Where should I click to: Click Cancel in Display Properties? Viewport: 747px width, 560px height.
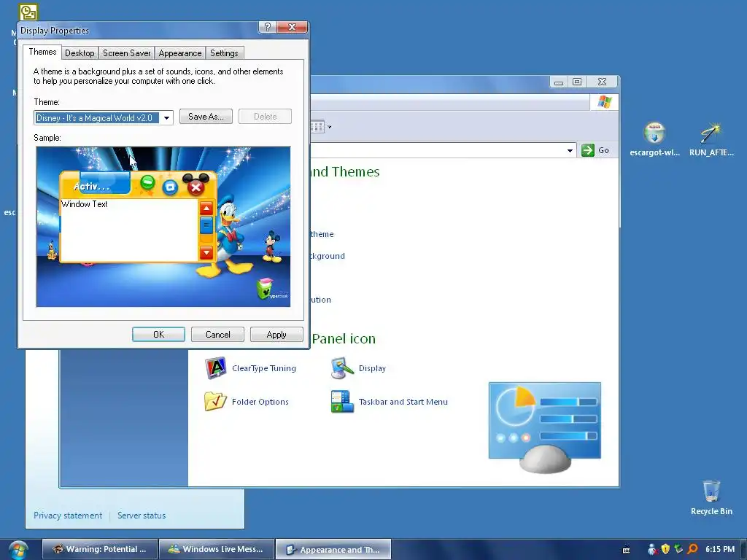tap(217, 334)
